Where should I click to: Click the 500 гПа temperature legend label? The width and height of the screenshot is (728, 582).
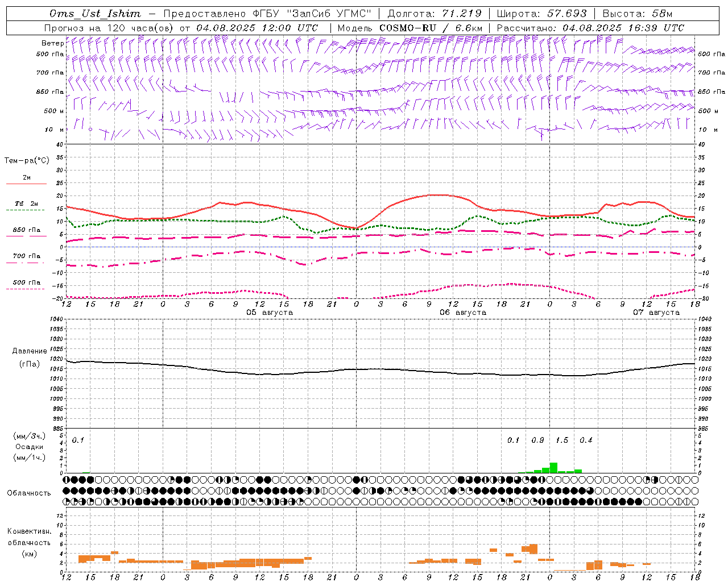[27, 282]
